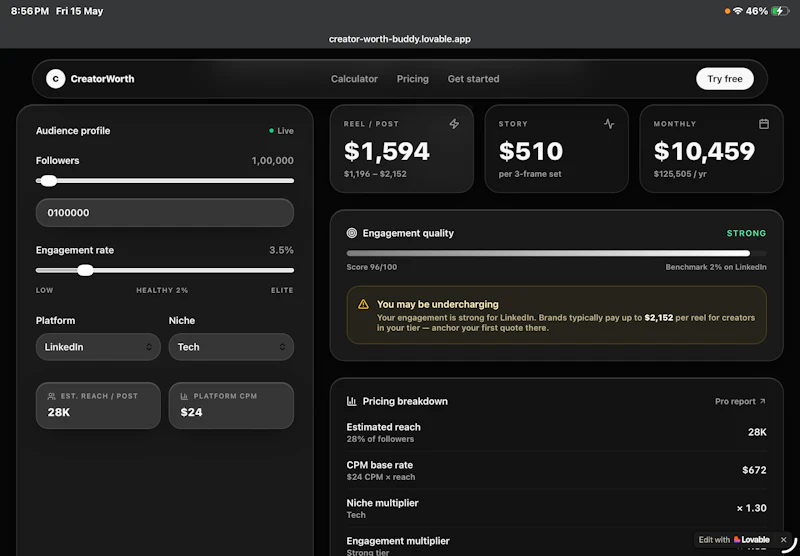The height and width of the screenshot is (556, 800).
Task: Click the Reel/Post $1,594 card
Action: point(402,148)
